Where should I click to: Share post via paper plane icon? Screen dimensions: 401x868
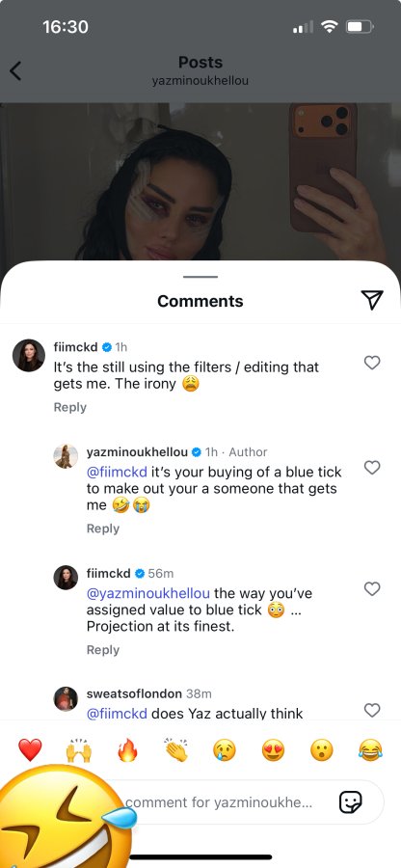[x=372, y=300]
